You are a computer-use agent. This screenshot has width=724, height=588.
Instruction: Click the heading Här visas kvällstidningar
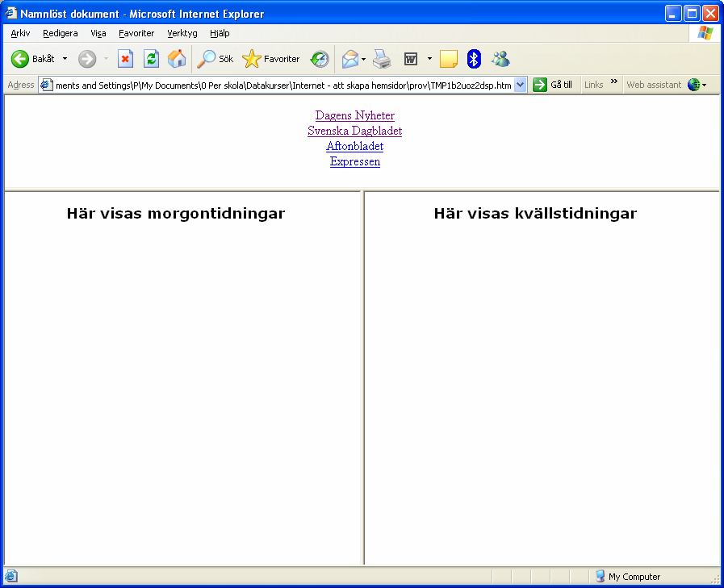[x=535, y=213]
